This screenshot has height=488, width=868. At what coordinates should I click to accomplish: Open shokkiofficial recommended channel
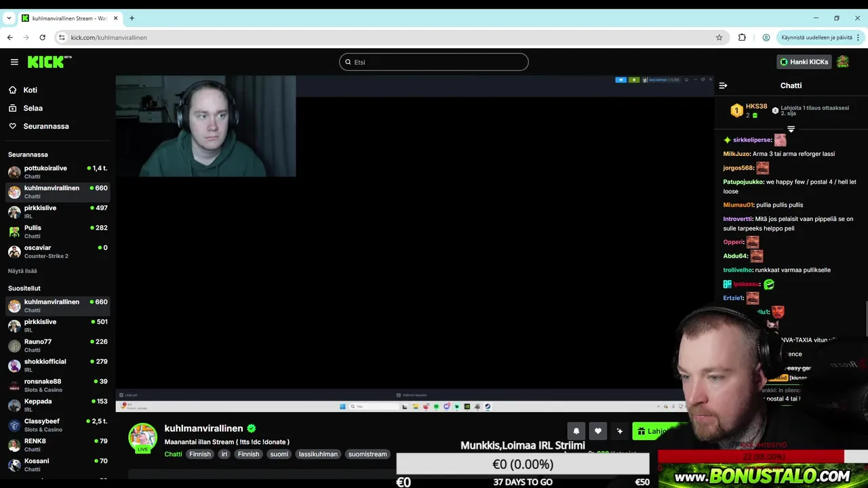(x=58, y=365)
